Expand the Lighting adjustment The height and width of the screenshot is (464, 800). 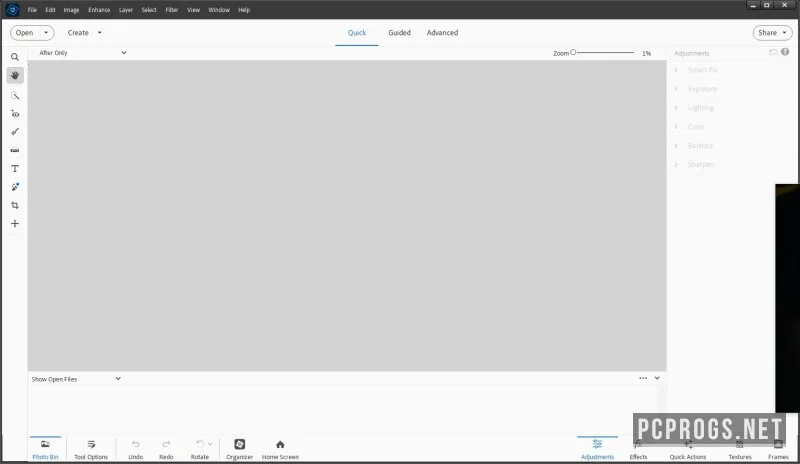click(676, 107)
